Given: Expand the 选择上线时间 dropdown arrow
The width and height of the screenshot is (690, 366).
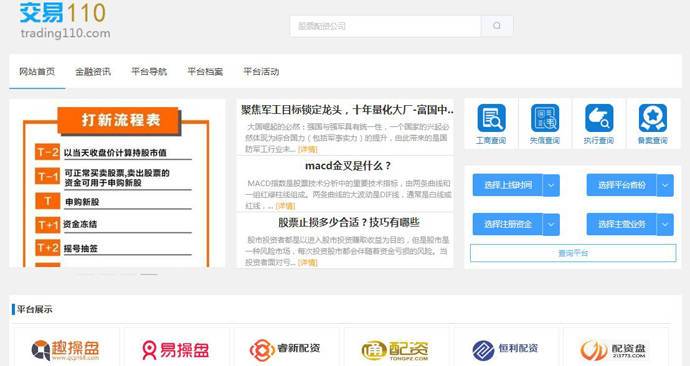Looking at the screenshot, I should click(x=551, y=185).
